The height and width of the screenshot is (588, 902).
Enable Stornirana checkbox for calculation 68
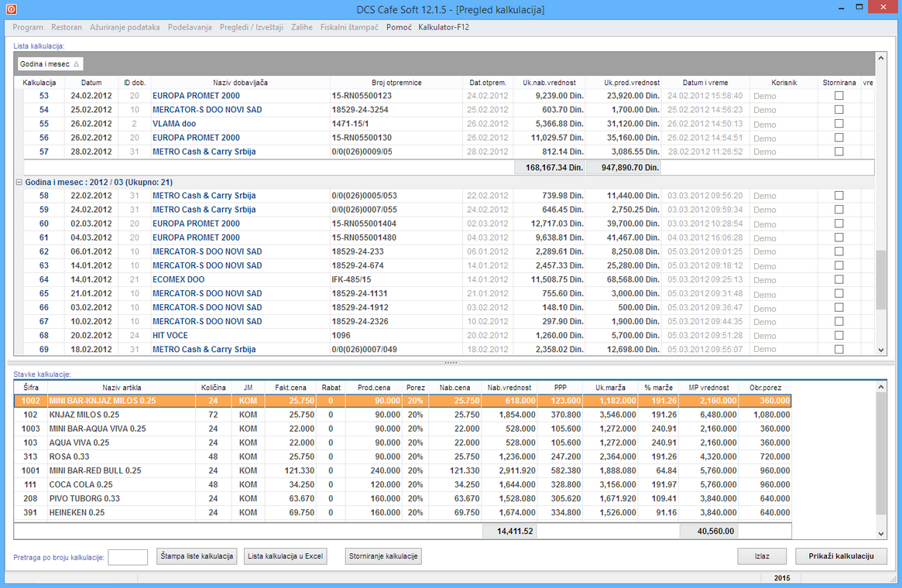click(x=839, y=336)
